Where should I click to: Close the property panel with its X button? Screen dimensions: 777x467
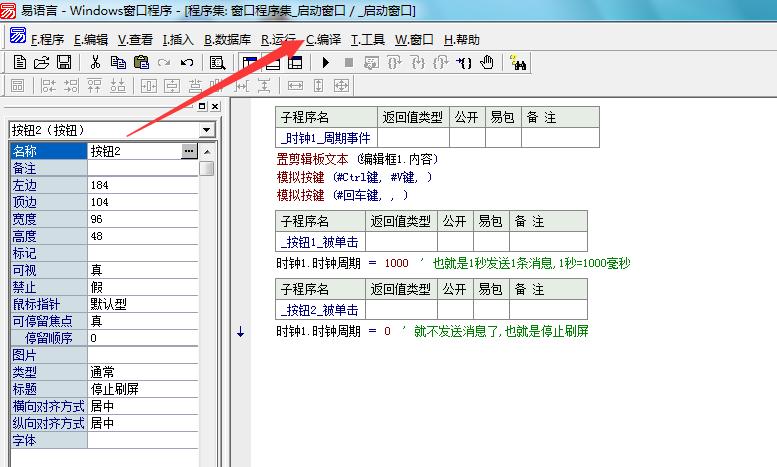(214, 106)
